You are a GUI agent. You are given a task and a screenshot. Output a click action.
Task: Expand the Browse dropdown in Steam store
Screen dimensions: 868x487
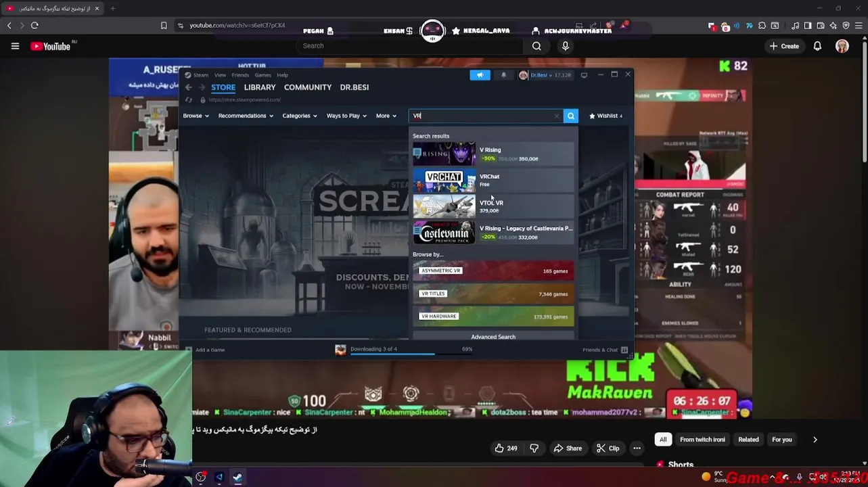pyautogui.click(x=196, y=116)
